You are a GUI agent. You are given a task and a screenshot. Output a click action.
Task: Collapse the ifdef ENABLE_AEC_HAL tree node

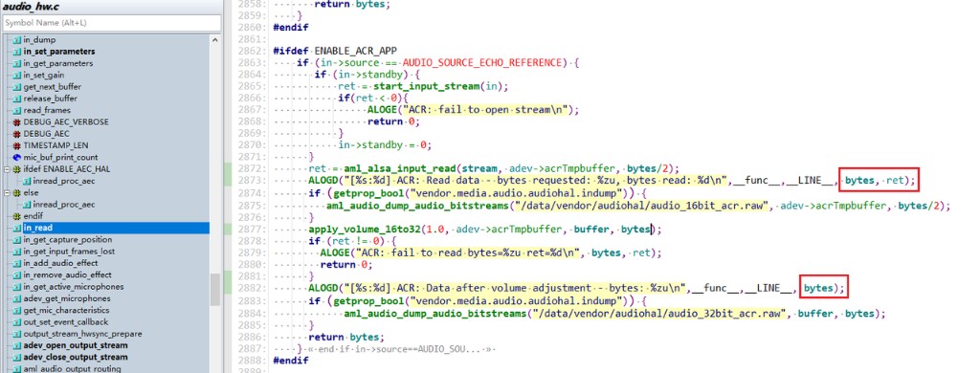(8, 169)
